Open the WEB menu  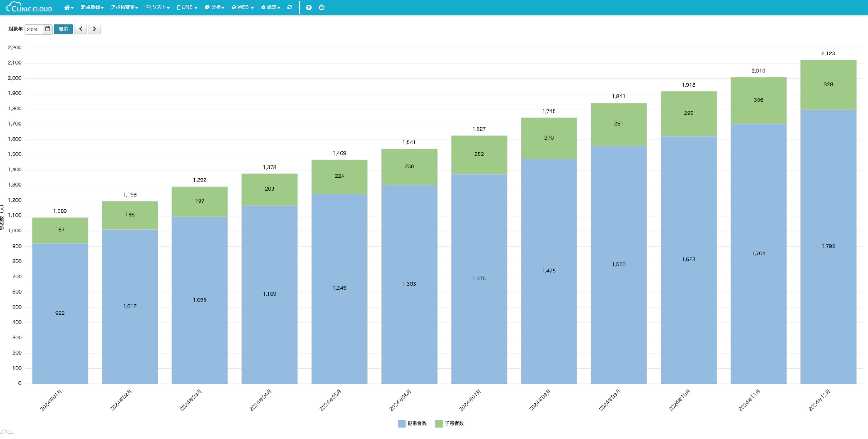pos(243,7)
